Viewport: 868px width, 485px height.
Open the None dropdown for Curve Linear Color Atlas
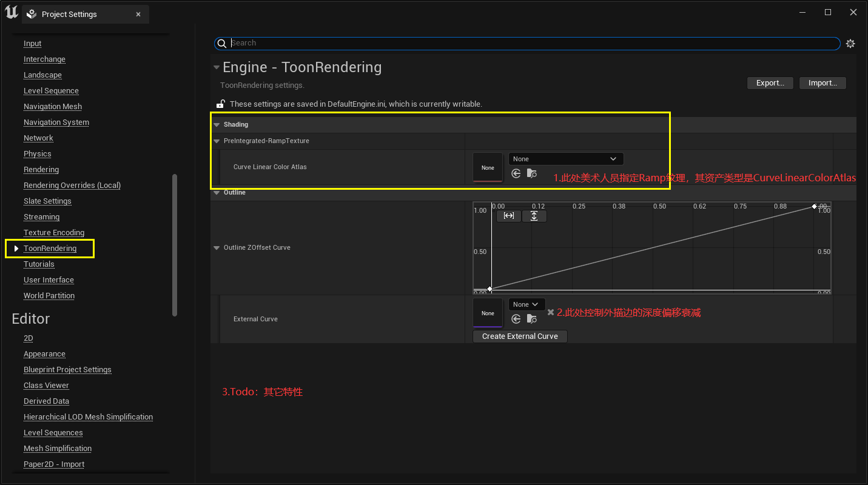click(x=565, y=158)
